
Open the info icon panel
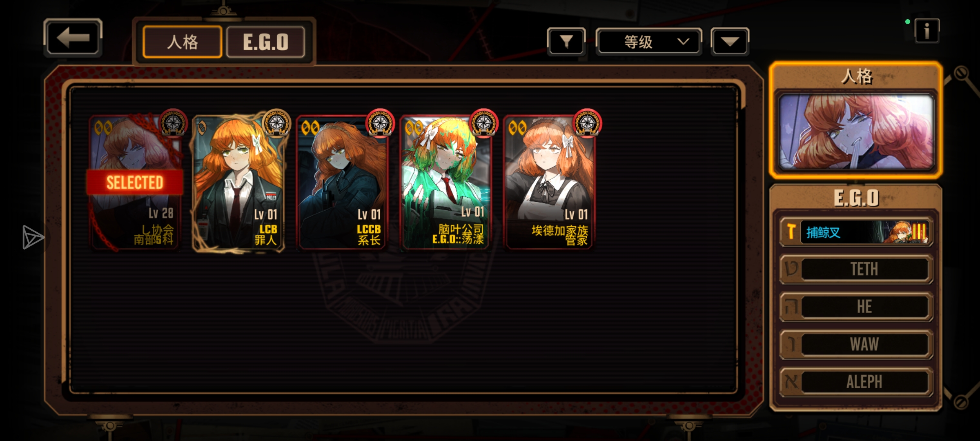927,31
